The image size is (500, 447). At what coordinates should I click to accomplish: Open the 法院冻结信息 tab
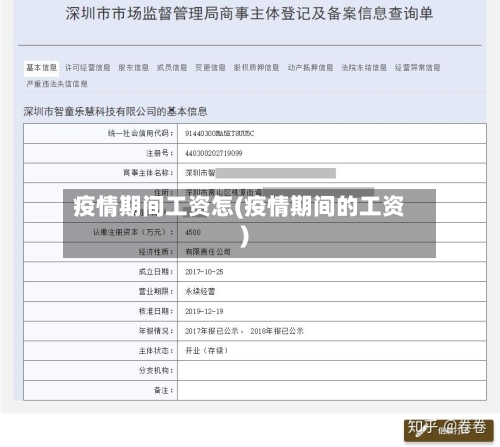coord(364,68)
